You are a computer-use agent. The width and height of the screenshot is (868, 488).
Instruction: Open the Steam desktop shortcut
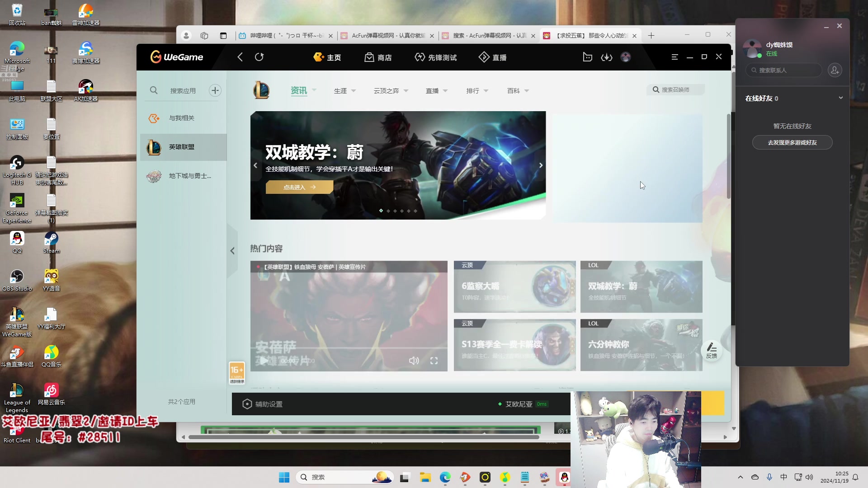click(51, 243)
